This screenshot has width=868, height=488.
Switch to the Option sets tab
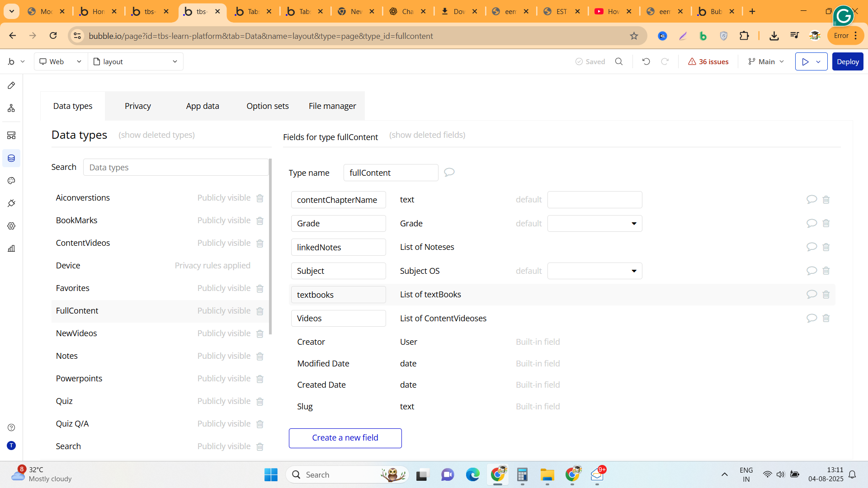pos(267,106)
